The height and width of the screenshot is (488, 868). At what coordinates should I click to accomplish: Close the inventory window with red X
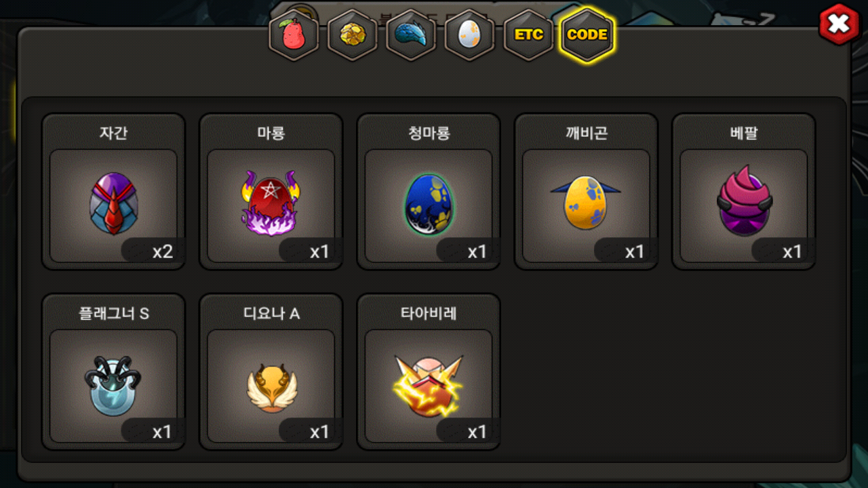tap(840, 24)
